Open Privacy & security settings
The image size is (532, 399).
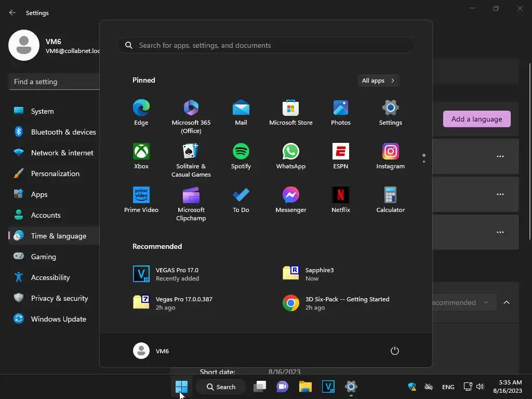[x=54, y=298]
